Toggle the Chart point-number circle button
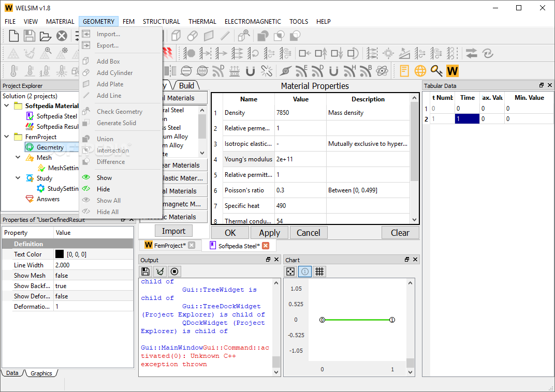The height and width of the screenshot is (392, 555). (305, 272)
